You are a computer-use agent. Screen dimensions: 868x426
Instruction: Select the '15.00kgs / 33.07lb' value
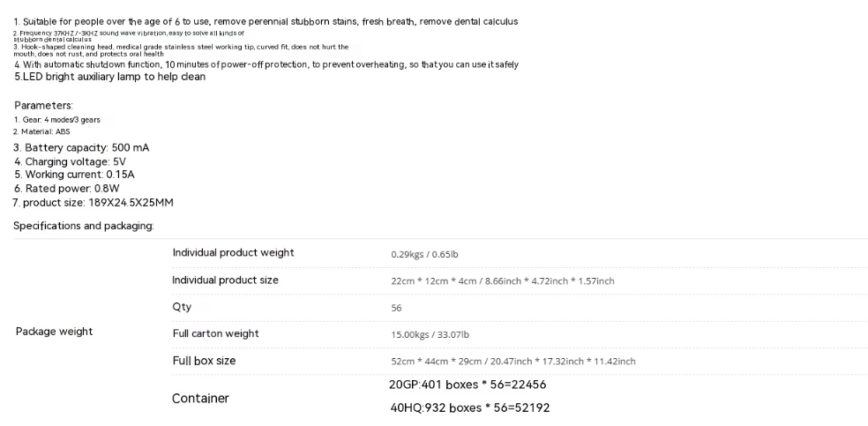[x=430, y=335]
